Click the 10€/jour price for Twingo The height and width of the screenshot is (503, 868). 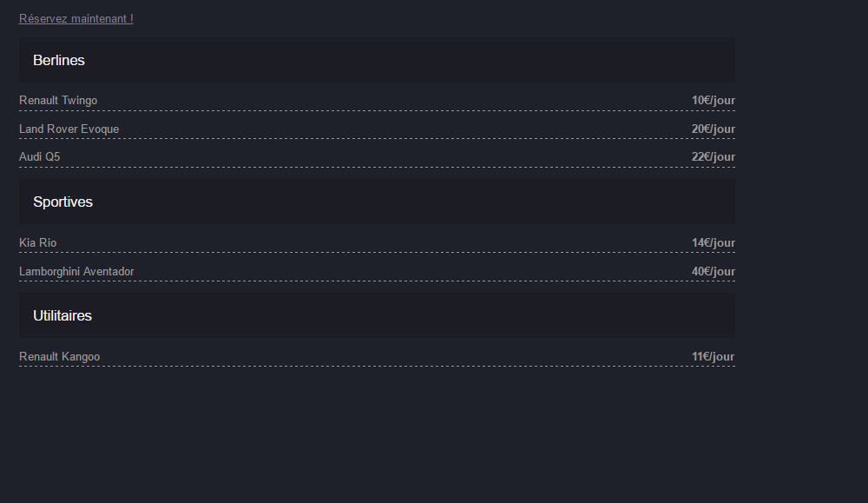pos(713,100)
